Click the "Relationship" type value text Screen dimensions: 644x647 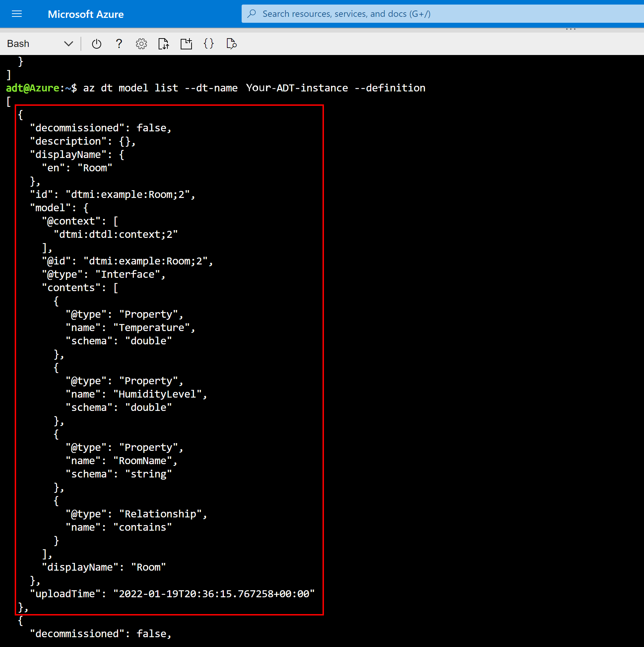coord(160,514)
